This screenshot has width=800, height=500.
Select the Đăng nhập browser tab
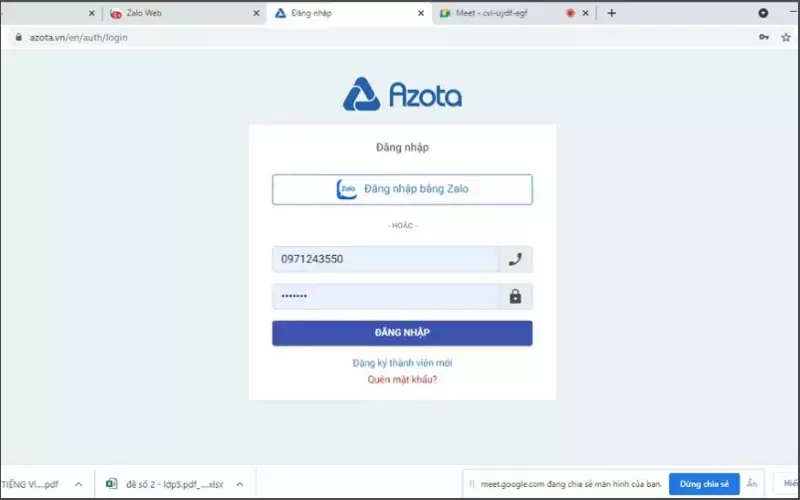click(x=349, y=13)
